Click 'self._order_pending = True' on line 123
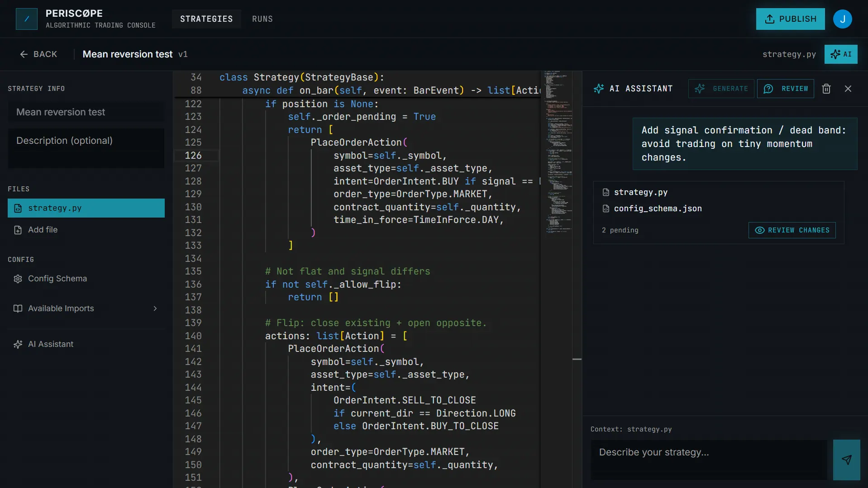 (x=362, y=117)
